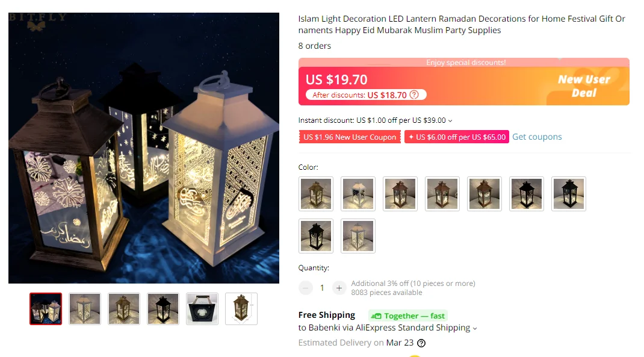
Task: Pick the sixth black lantern color swatch
Action: click(x=527, y=194)
